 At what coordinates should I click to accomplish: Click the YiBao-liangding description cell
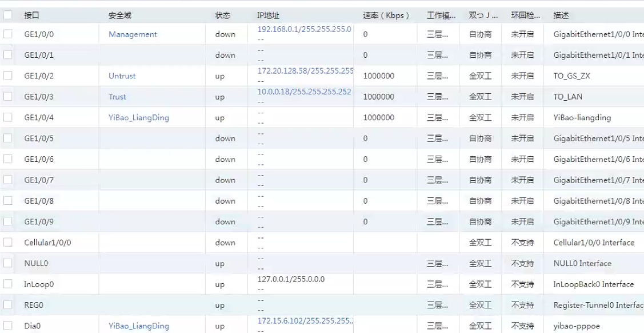pos(582,117)
